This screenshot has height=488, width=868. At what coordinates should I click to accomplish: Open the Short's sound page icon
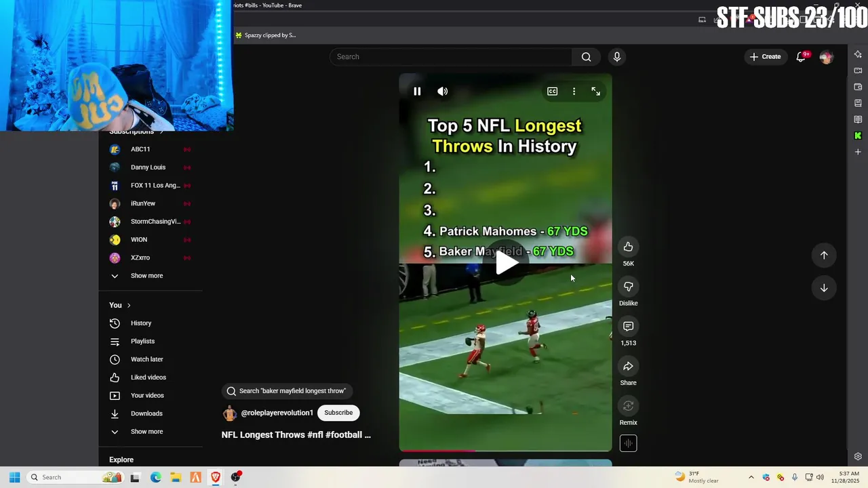click(629, 443)
